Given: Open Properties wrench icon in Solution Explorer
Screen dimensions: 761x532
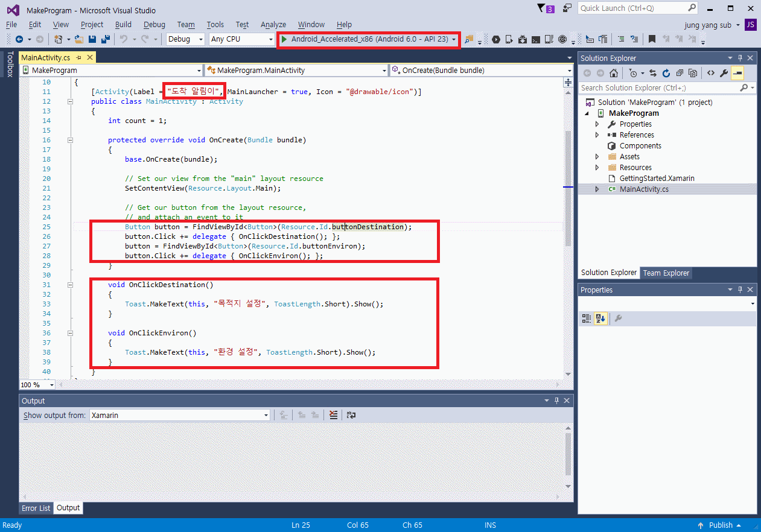Looking at the screenshot, I should click(x=724, y=73).
